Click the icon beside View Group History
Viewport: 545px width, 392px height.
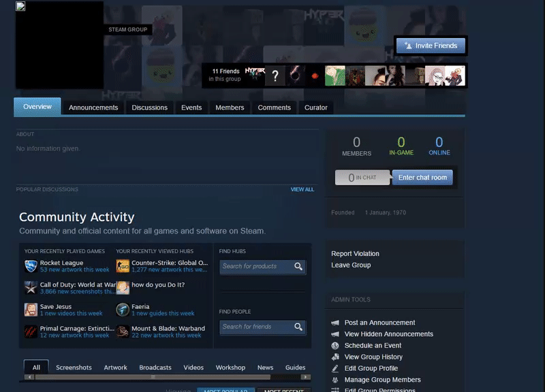click(335, 357)
